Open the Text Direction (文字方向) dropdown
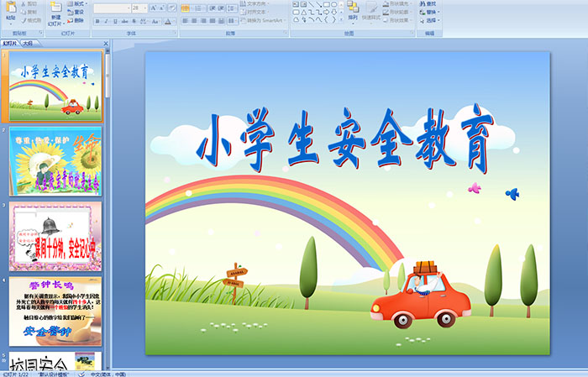This screenshot has height=377, width=588. click(x=255, y=3)
